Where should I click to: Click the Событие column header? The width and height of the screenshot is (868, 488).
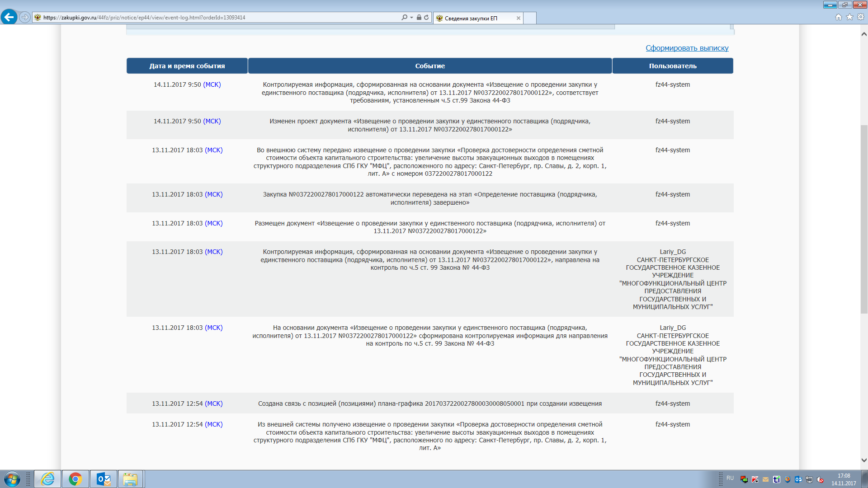point(429,66)
